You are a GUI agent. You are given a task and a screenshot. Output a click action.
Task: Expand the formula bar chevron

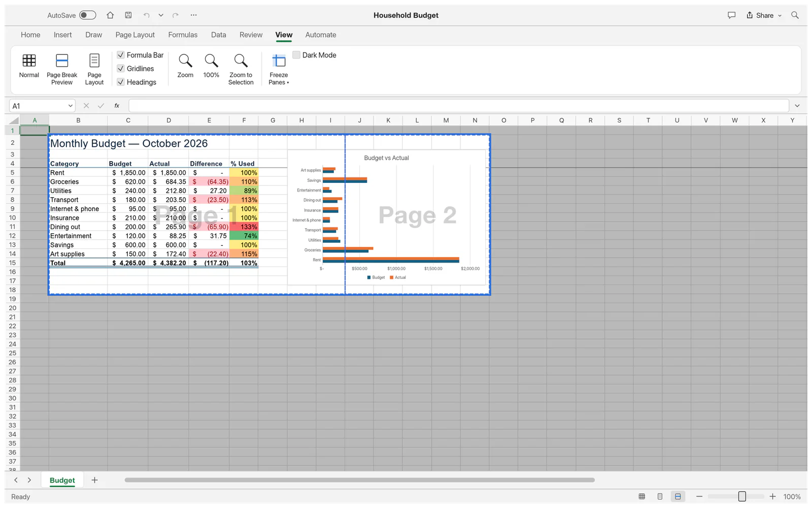pyautogui.click(x=797, y=106)
